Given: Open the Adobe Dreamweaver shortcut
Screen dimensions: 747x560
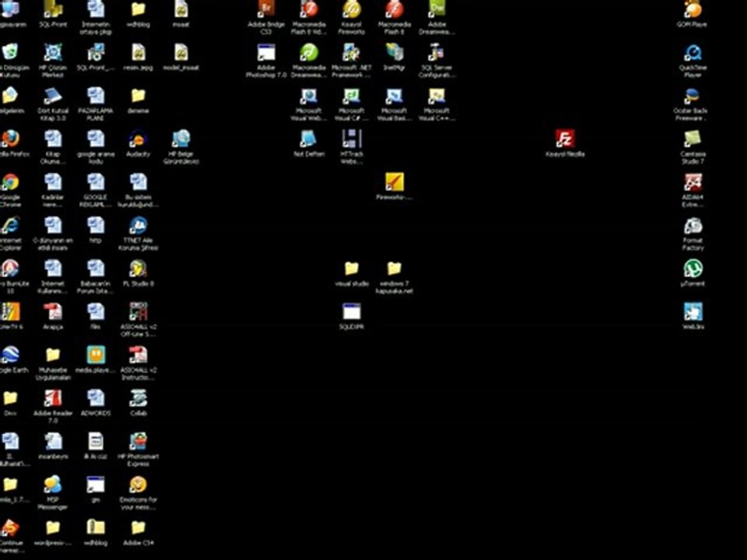Looking at the screenshot, I should 437,9.
